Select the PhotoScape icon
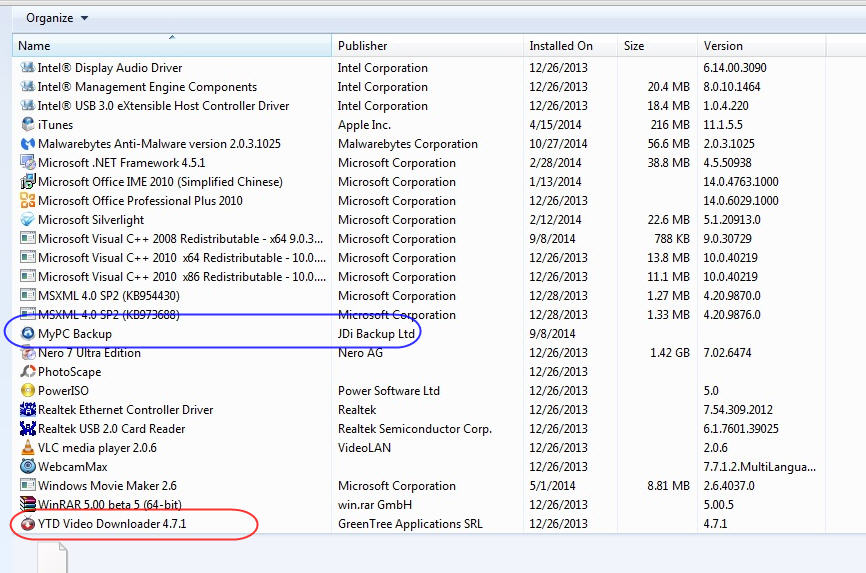This screenshot has width=866, height=573. pos(28,371)
